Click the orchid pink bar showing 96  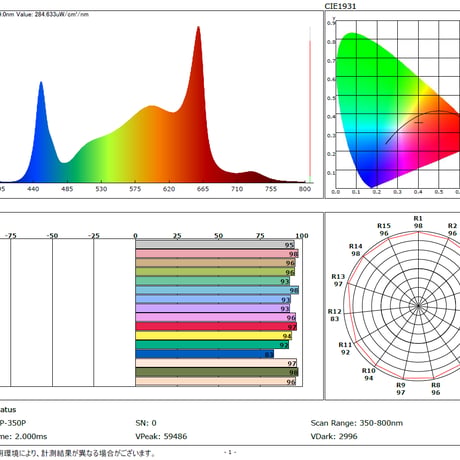tap(216, 317)
